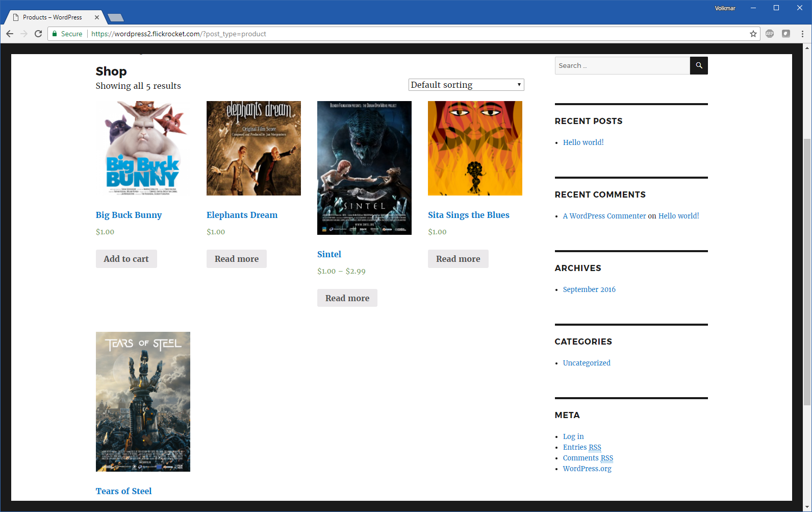Open the Tears of Steel poster image
812x512 pixels.
143,401
